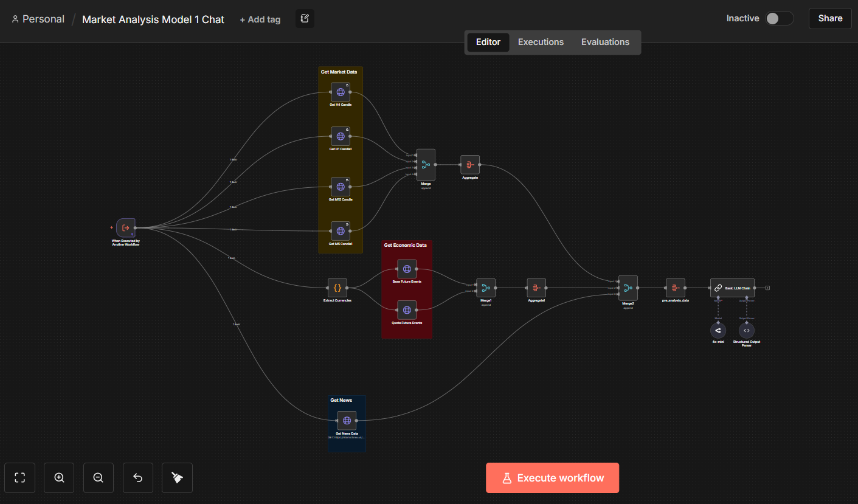Open the Get H4 Candle HTTP node
858x504 pixels.
coord(341,92)
